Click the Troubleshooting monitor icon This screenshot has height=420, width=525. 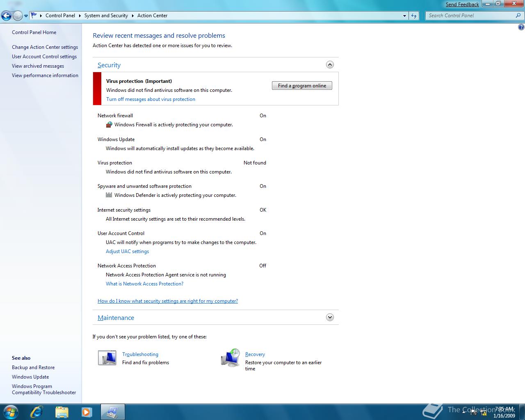(107, 358)
